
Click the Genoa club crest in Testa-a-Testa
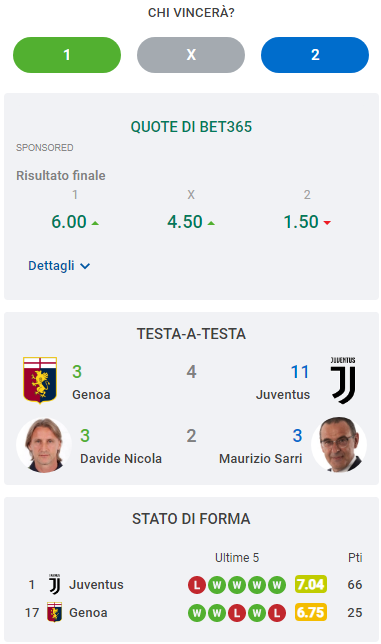40,380
